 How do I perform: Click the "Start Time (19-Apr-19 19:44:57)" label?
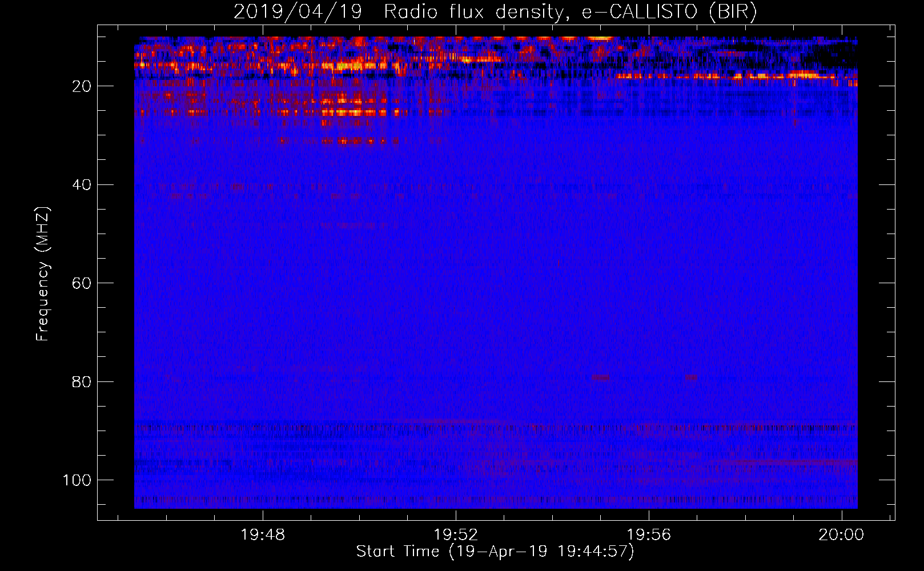495,552
